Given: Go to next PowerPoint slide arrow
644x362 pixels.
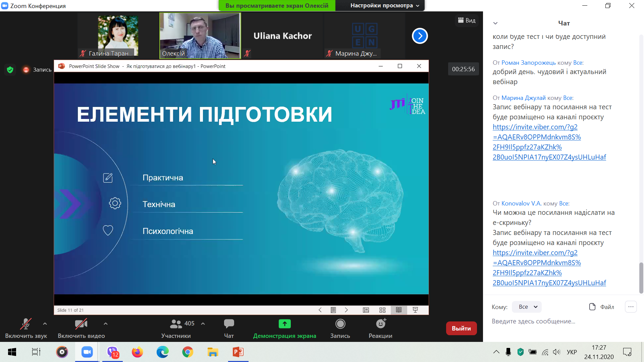Looking at the screenshot, I should (346, 310).
